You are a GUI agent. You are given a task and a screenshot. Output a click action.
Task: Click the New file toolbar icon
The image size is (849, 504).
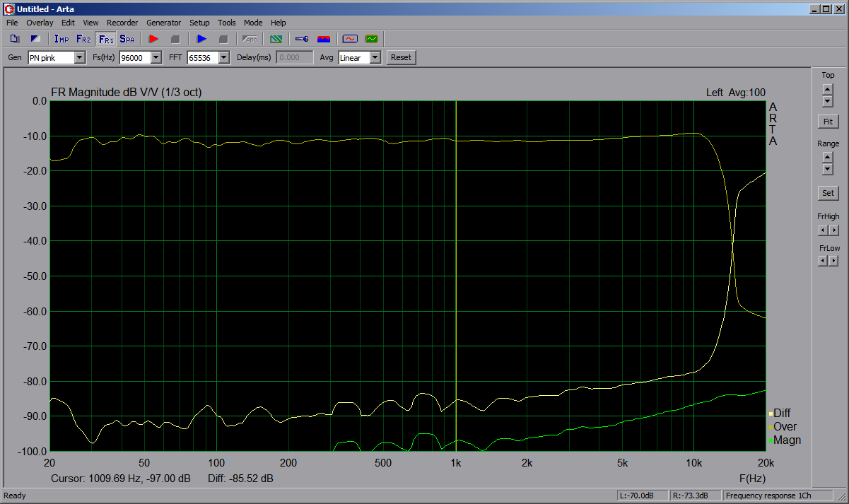click(x=15, y=39)
